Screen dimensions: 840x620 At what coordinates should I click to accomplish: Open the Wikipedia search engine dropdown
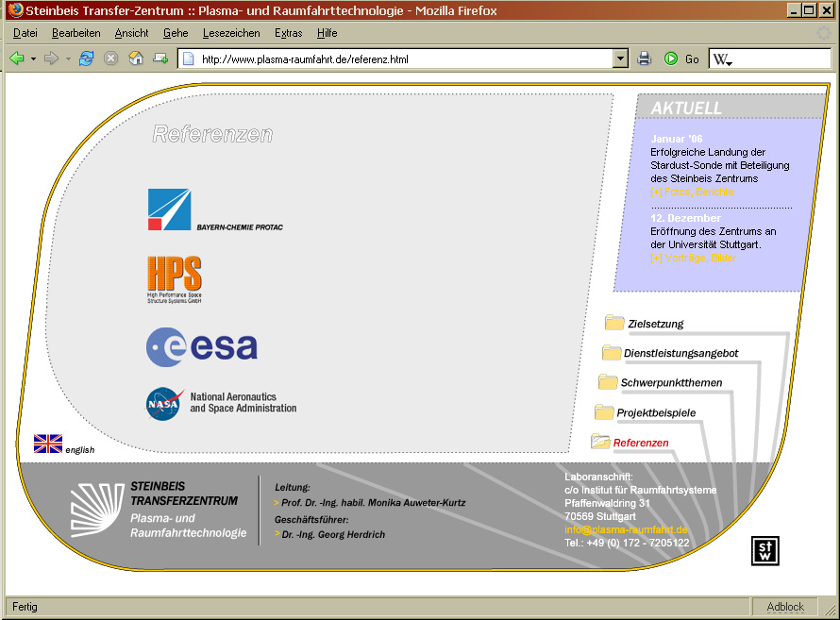click(x=723, y=59)
